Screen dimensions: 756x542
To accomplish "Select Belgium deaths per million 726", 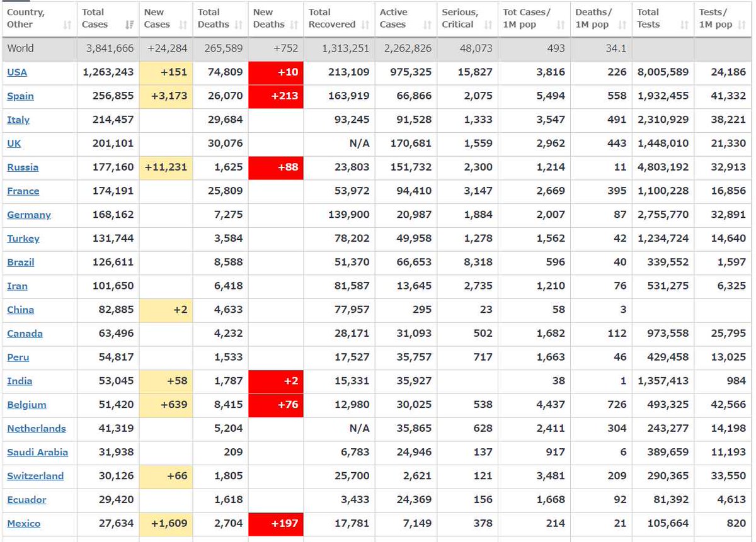I will pyautogui.click(x=617, y=405).
